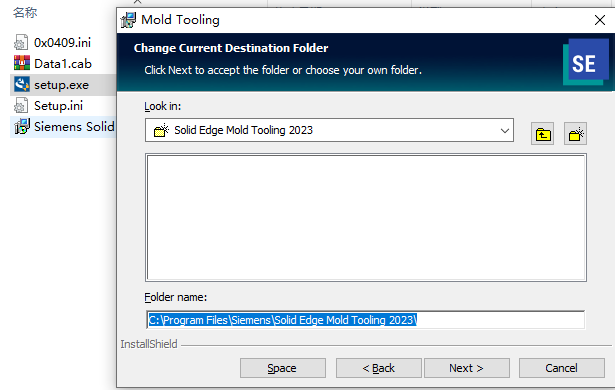Viewport: 615px width, 390px height.
Task: Select the Data1.cab archive icon
Action: pos(22,63)
